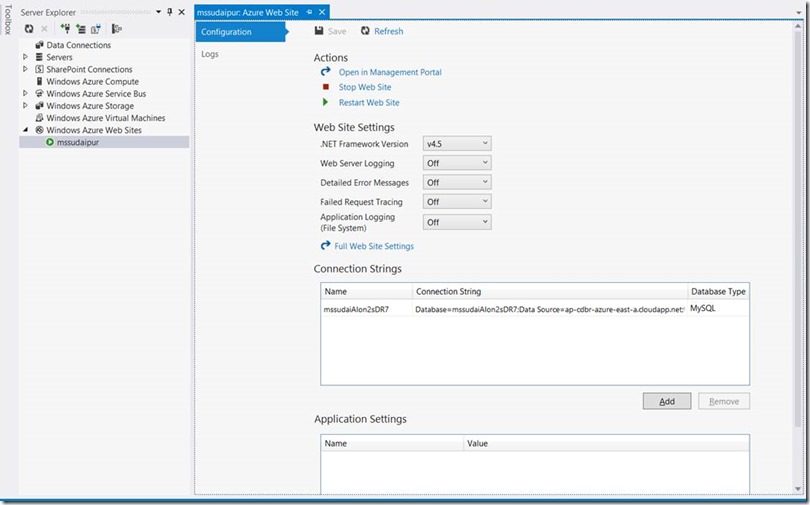Viewport: 810px width, 505px height.
Task: Close the Server Explorer panel
Action: click(181, 12)
